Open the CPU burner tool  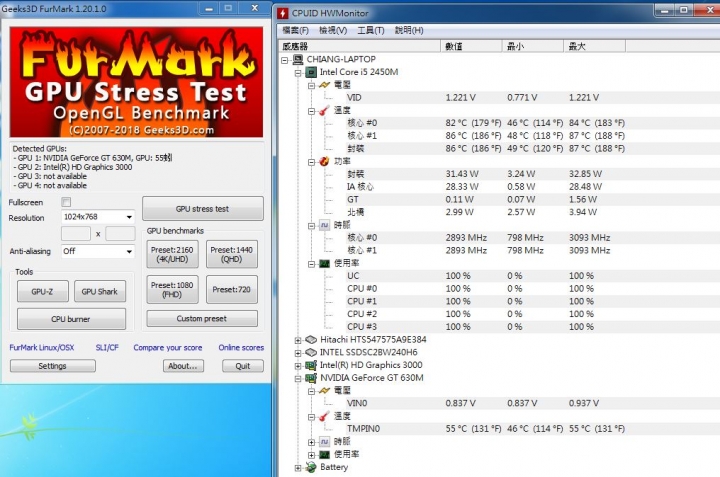pyautogui.click(x=71, y=319)
